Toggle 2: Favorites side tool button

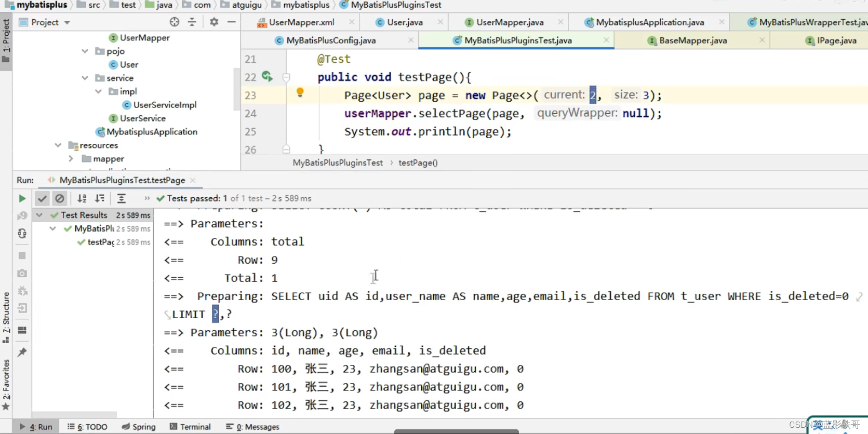[x=6, y=385]
